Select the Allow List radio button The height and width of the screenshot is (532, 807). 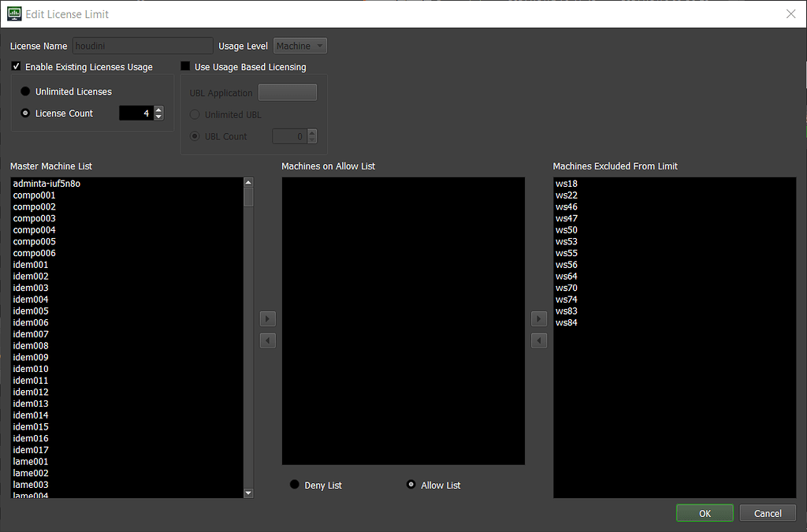411,485
